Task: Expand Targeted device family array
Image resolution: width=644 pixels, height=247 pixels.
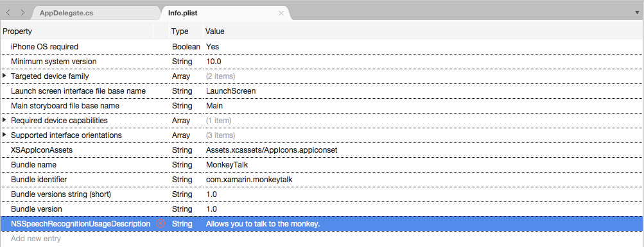Action: tap(4, 76)
